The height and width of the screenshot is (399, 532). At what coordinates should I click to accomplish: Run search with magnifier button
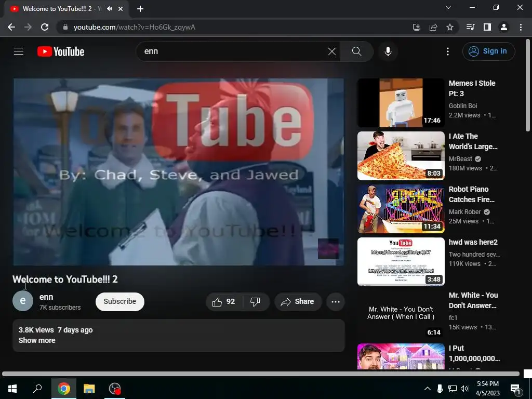coord(356,51)
